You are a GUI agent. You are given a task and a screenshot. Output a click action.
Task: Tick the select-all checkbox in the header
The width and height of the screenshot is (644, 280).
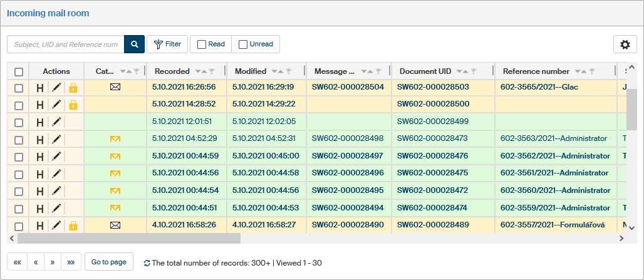[19, 71]
